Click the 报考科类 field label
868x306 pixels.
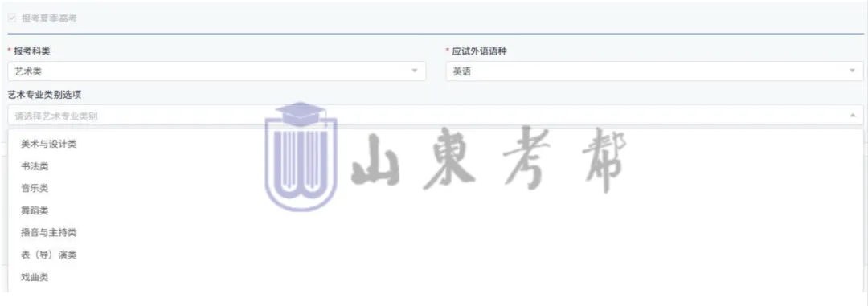click(x=31, y=51)
